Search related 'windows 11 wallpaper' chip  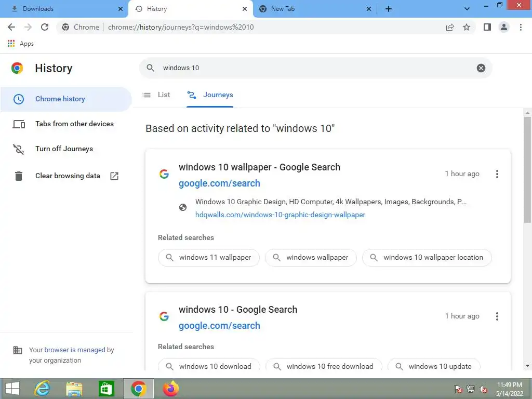tap(209, 258)
